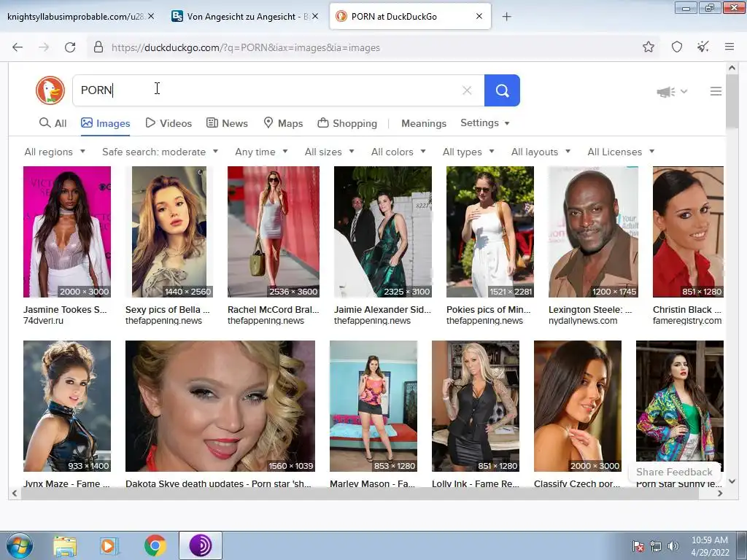Switch to the Videos tab
The width and height of the screenshot is (747, 560).
tap(169, 123)
